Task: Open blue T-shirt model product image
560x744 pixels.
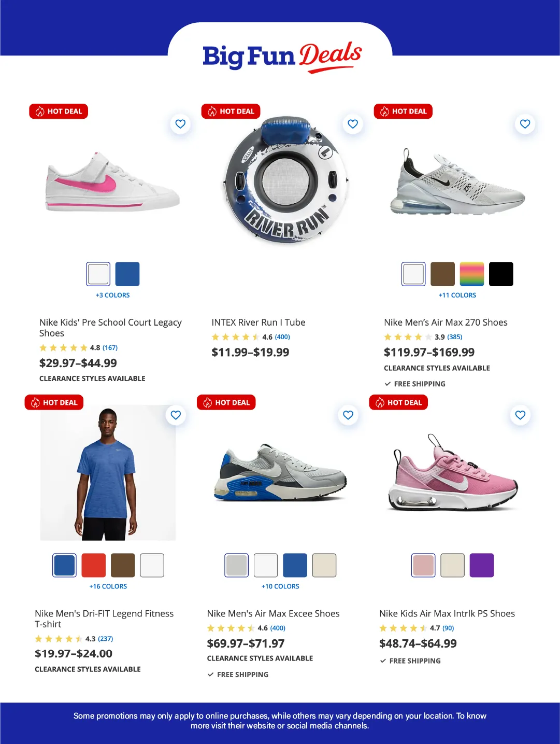Action: point(108,473)
